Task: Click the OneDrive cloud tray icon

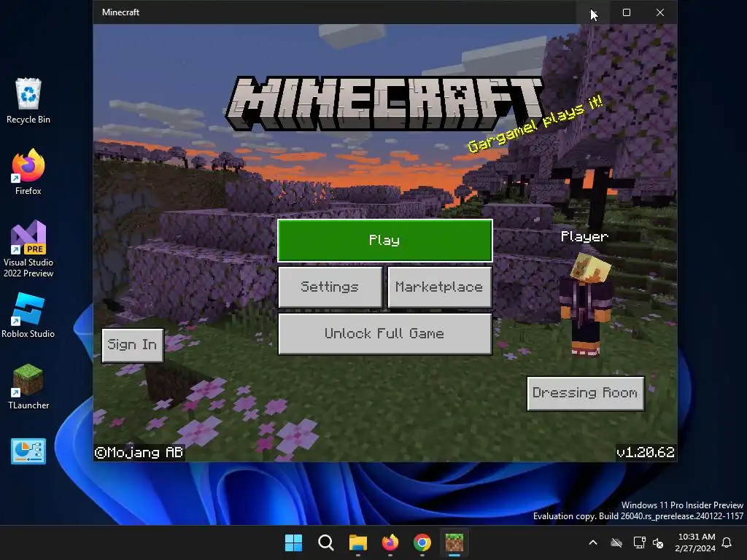Action: pos(616,542)
